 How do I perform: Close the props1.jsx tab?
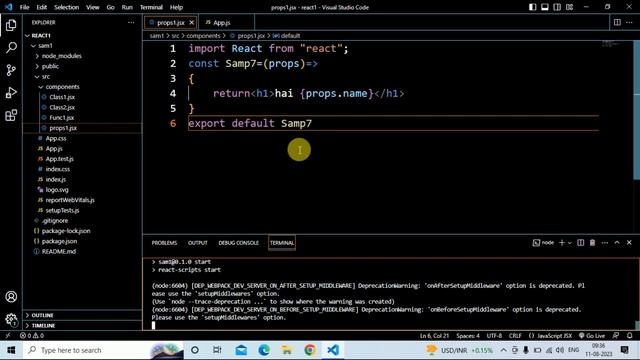point(191,22)
